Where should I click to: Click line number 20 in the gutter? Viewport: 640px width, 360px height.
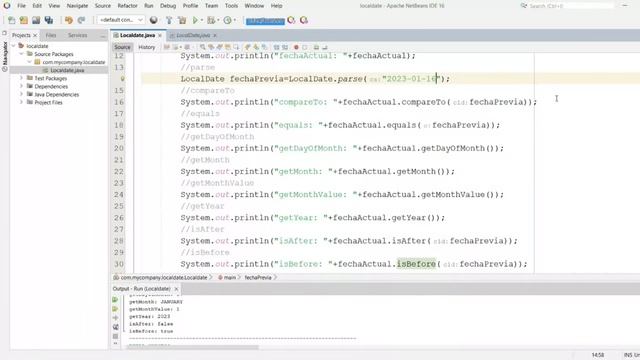click(x=119, y=148)
